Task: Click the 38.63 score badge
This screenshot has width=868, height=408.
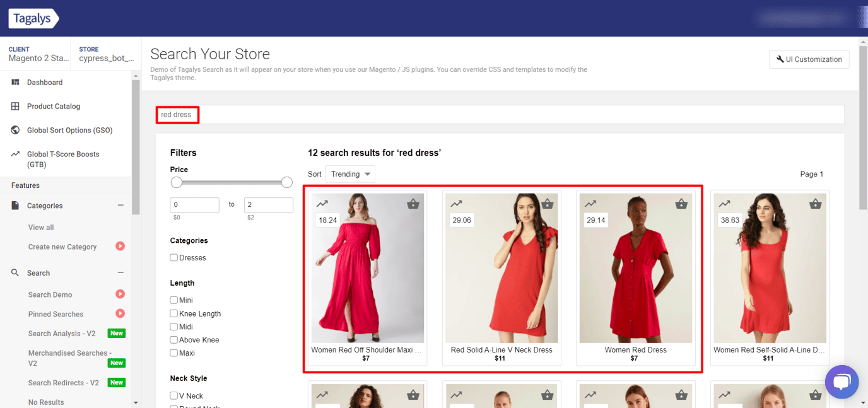Action: (x=730, y=220)
